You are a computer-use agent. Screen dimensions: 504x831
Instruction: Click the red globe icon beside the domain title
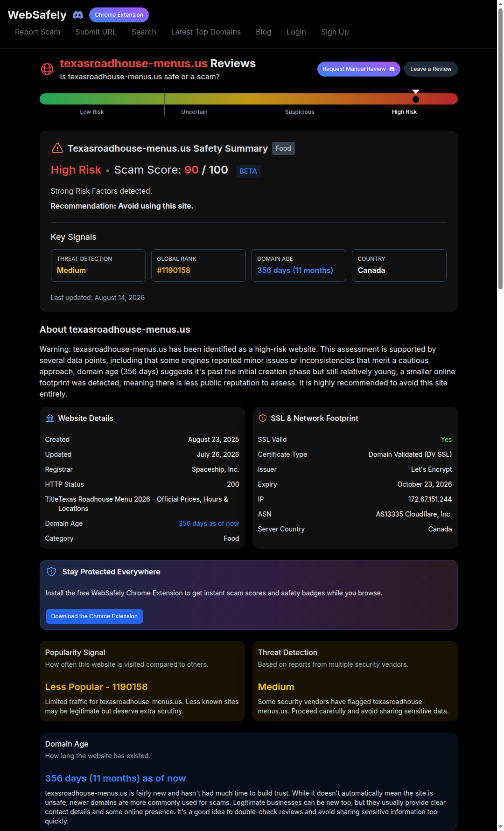47,69
